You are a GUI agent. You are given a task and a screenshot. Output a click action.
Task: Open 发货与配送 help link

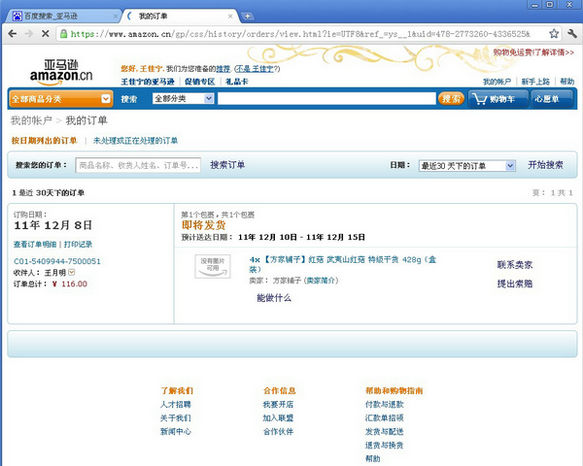[x=384, y=431]
